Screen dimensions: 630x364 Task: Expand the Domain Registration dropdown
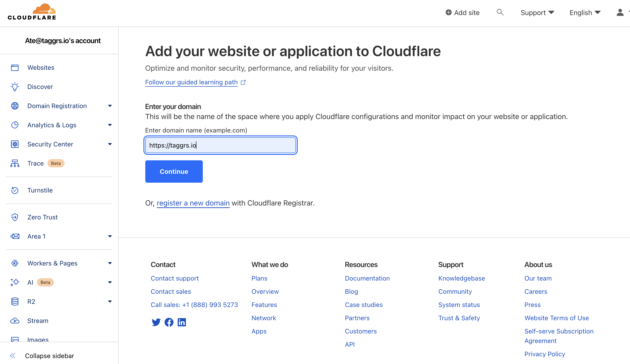tap(110, 106)
